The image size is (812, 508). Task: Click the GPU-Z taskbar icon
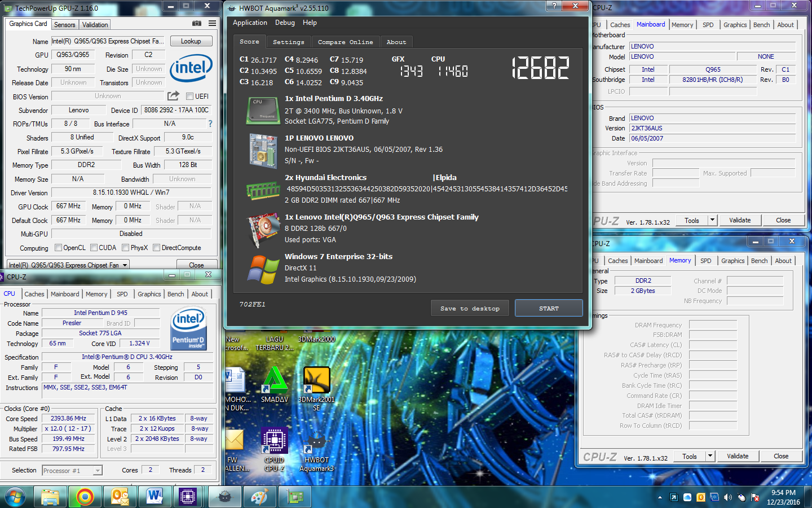coord(295,497)
